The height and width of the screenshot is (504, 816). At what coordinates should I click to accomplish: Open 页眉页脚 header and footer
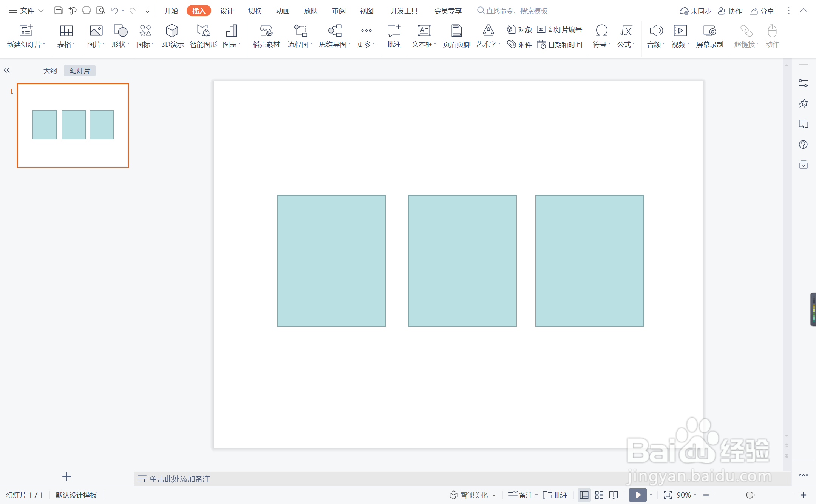(x=456, y=36)
